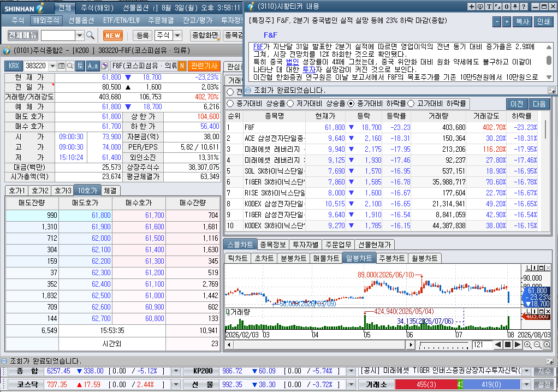Open the 공시 news ticker dropdown
The height and width of the screenshot is (392, 558).
point(527,371)
